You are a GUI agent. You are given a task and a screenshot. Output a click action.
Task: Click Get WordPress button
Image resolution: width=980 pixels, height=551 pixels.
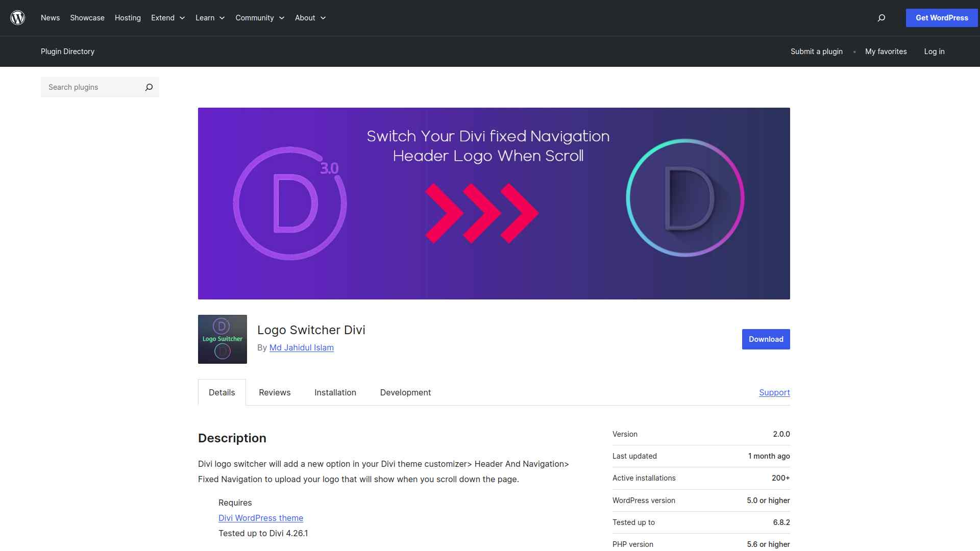coord(942,18)
